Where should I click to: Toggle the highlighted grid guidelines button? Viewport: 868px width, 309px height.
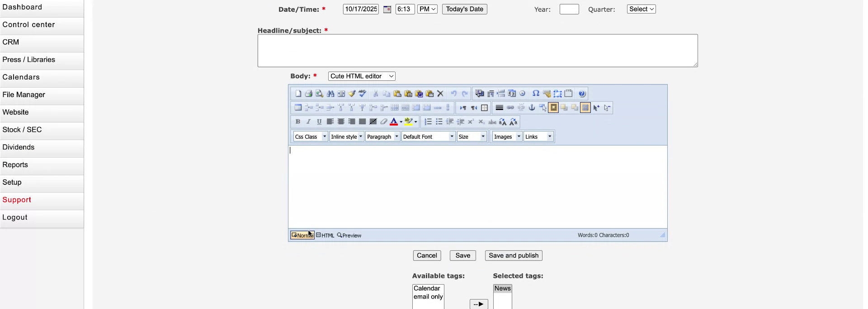pyautogui.click(x=585, y=108)
